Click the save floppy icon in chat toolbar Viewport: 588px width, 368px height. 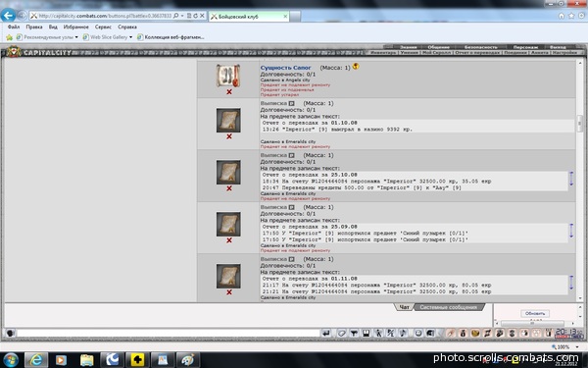(x=366, y=333)
